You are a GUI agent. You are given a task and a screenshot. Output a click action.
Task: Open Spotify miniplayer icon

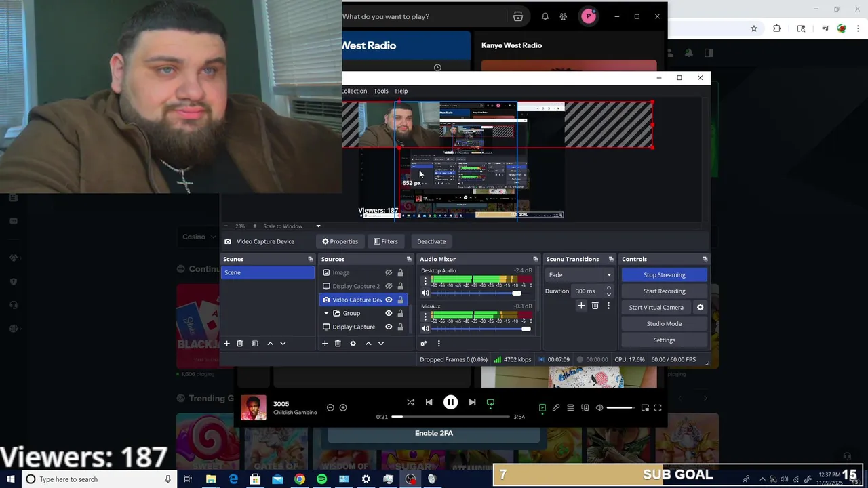pos(645,408)
